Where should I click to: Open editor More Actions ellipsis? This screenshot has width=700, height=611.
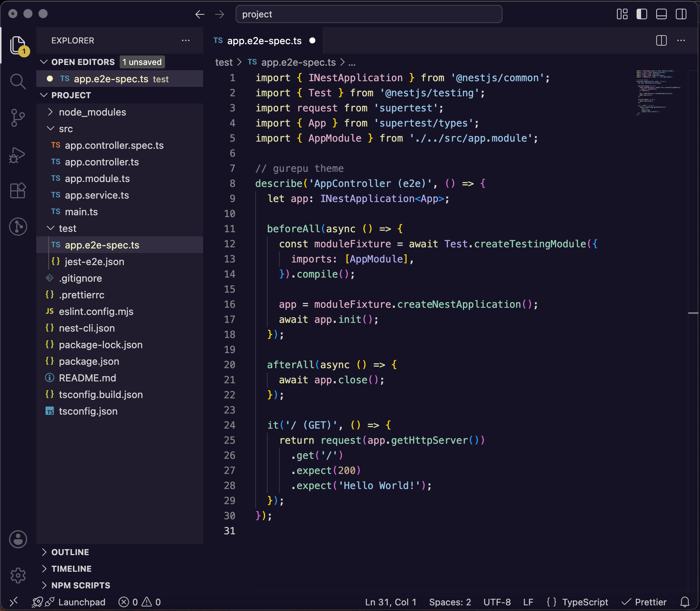[681, 40]
